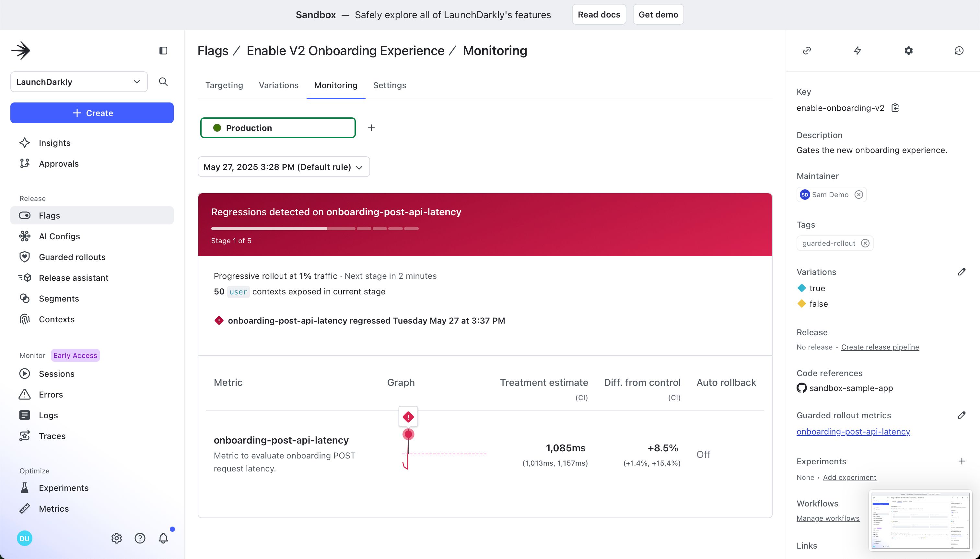980x559 pixels.
Task: Click the page thumbnail preview
Action: 920,521
